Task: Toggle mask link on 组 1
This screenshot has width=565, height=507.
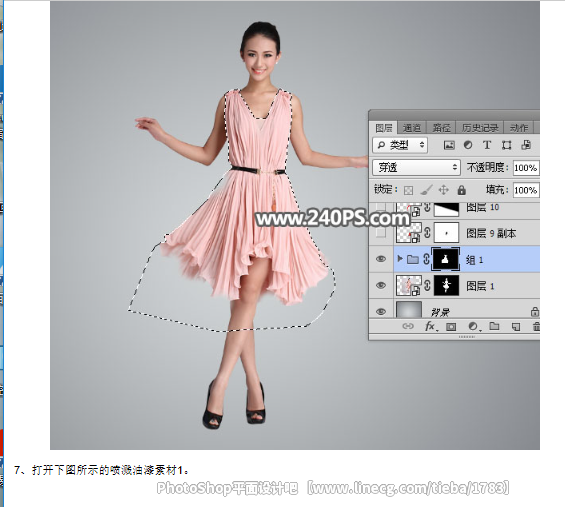Action: 427,259
